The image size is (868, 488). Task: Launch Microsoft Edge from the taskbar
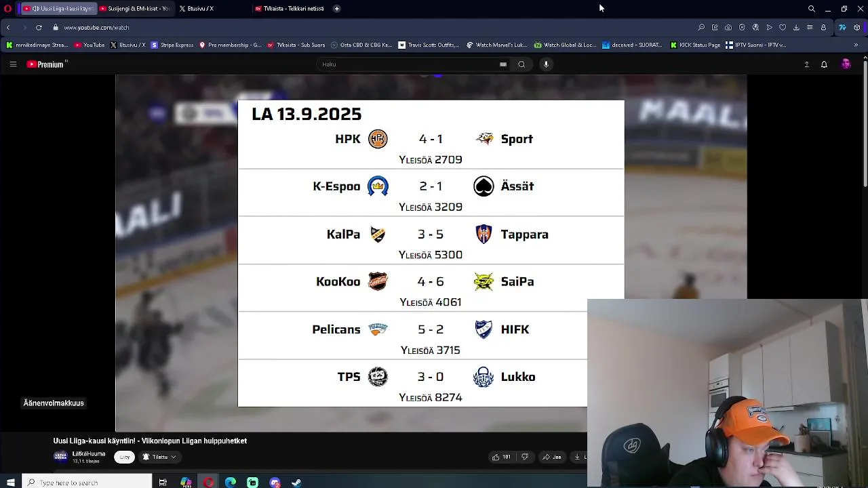point(231,483)
